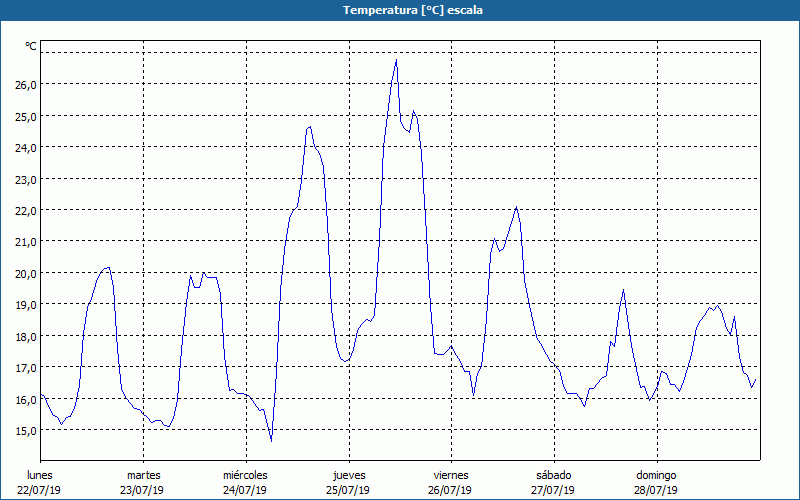800x500 pixels.
Task: Click the 22,0 axis value
Action: (26, 211)
